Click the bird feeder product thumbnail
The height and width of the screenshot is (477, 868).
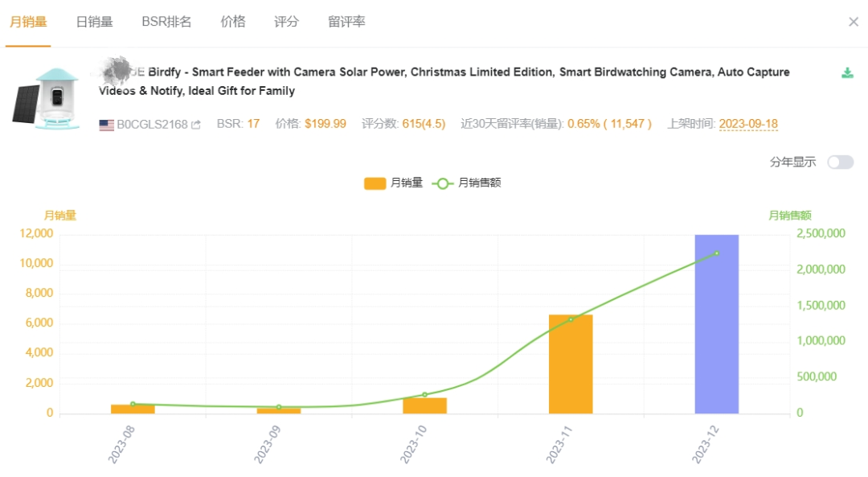pyautogui.click(x=50, y=97)
